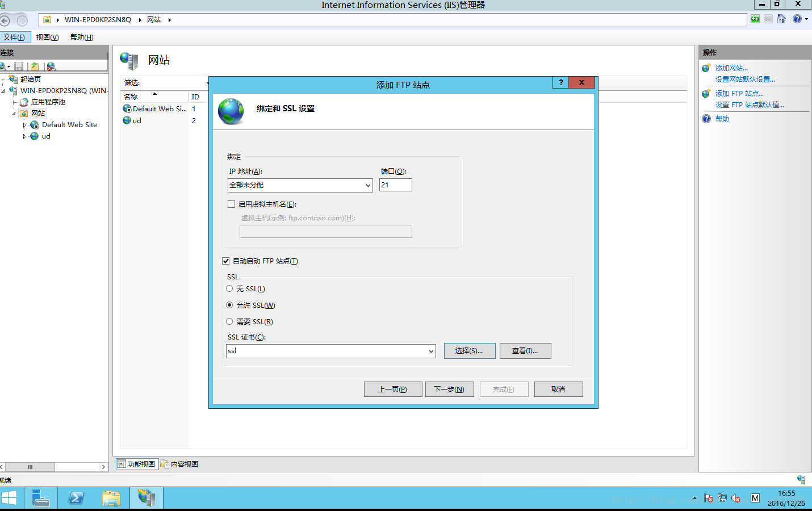Refresh the page using the green refresh icon

coord(755,19)
